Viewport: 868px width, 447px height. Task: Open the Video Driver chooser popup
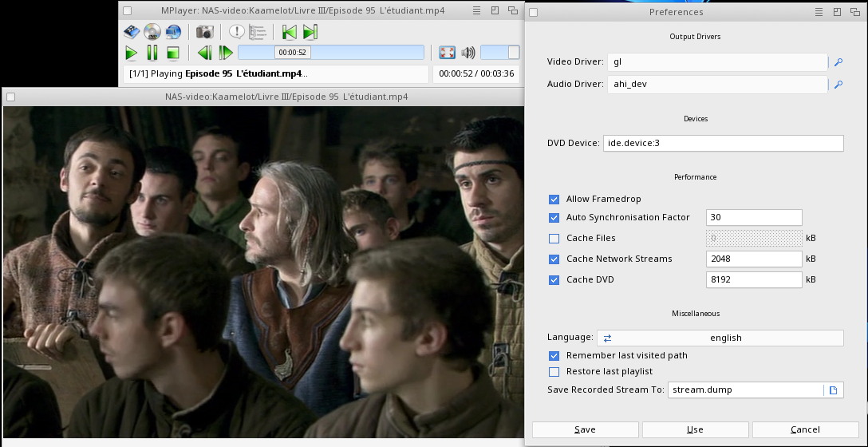(838, 62)
